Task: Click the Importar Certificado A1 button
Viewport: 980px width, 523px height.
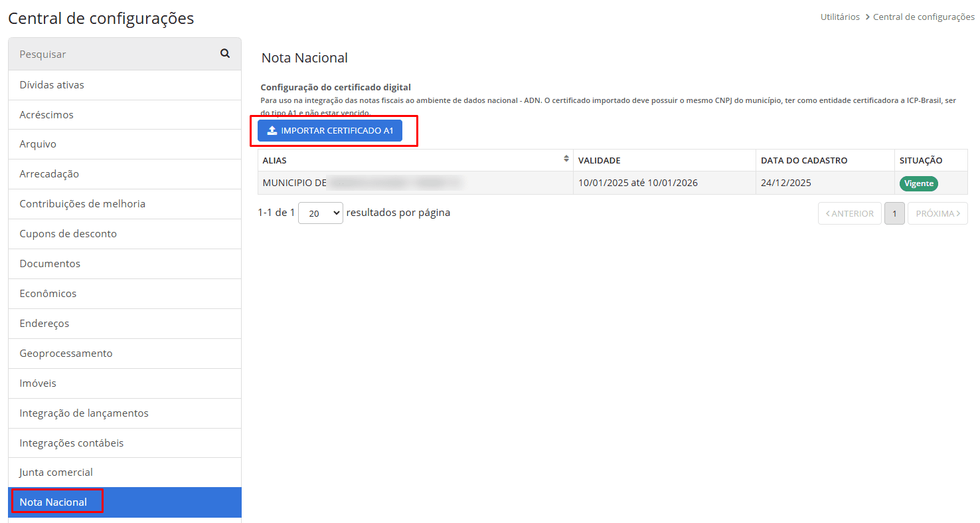Action: click(330, 131)
